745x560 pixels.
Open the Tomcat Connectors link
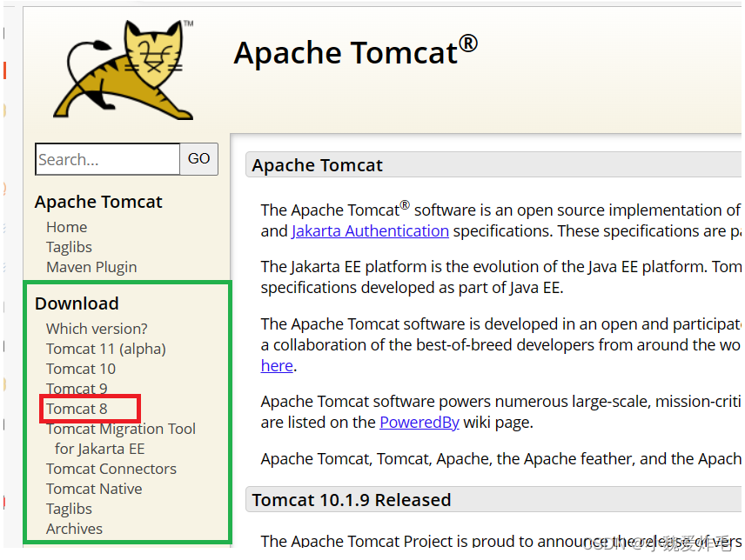pos(111,469)
